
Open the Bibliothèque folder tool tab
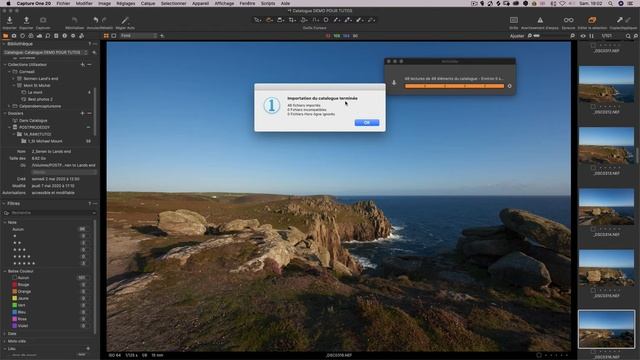5,36
